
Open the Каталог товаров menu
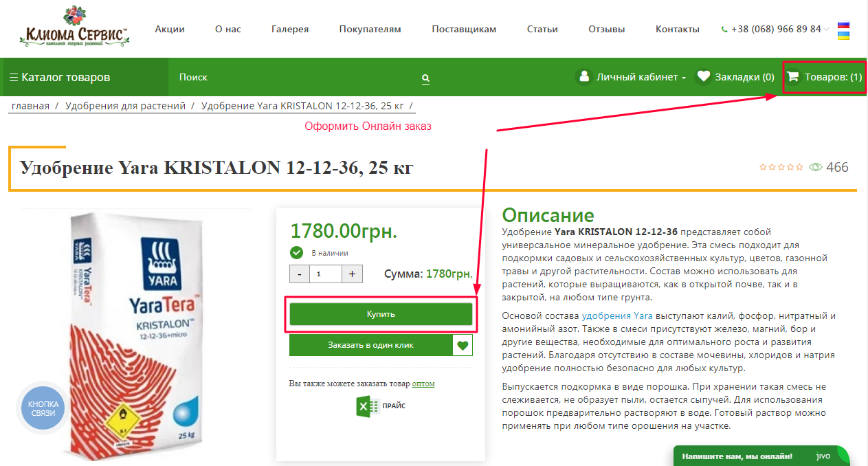tap(60, 77)
